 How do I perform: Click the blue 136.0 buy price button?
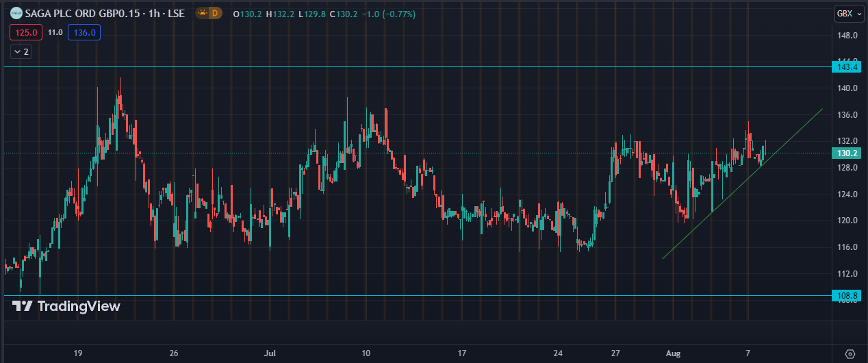[x=84, y=32]
